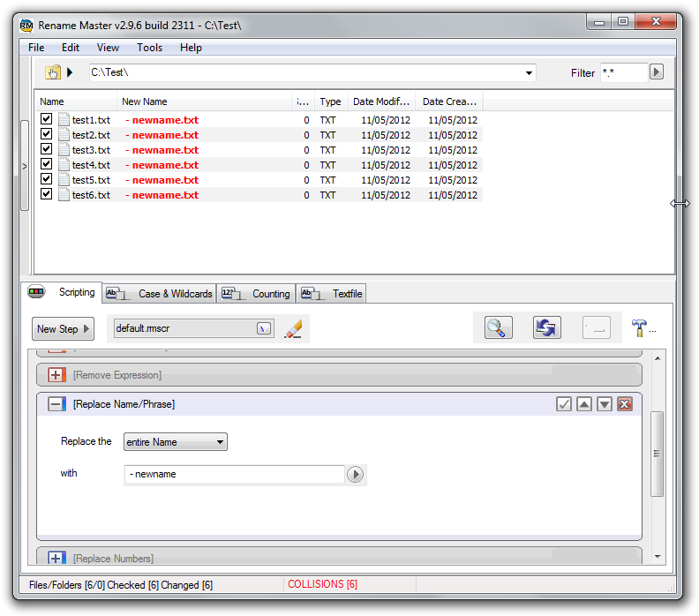The image size is (699, 616).
Task: Open the View menu
Action: [x=108, y=48]
